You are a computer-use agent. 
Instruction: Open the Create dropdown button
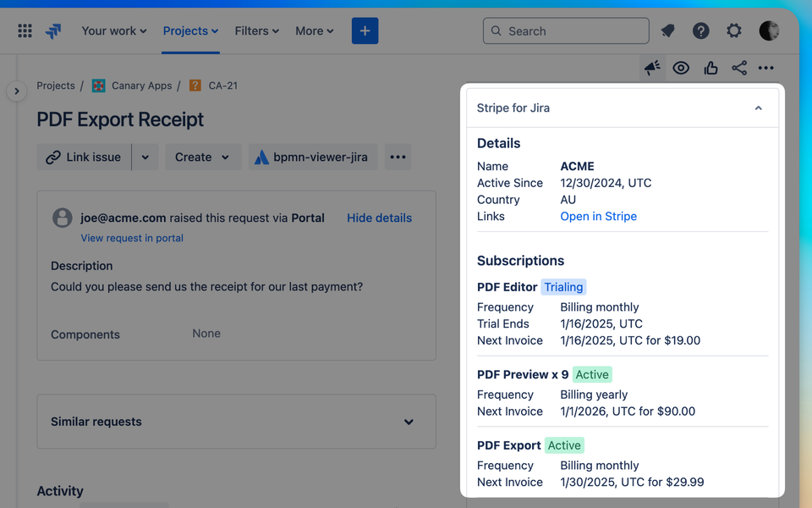(x=203, y=157)
